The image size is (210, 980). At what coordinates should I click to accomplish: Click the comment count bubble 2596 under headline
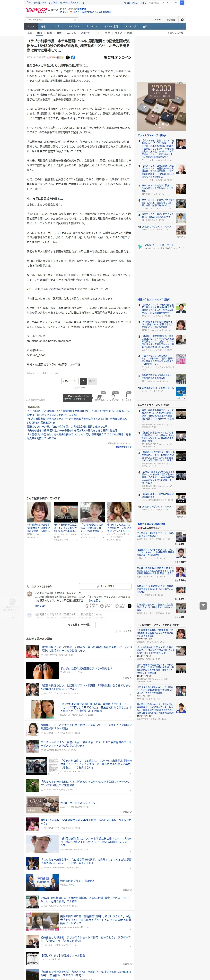52,57
